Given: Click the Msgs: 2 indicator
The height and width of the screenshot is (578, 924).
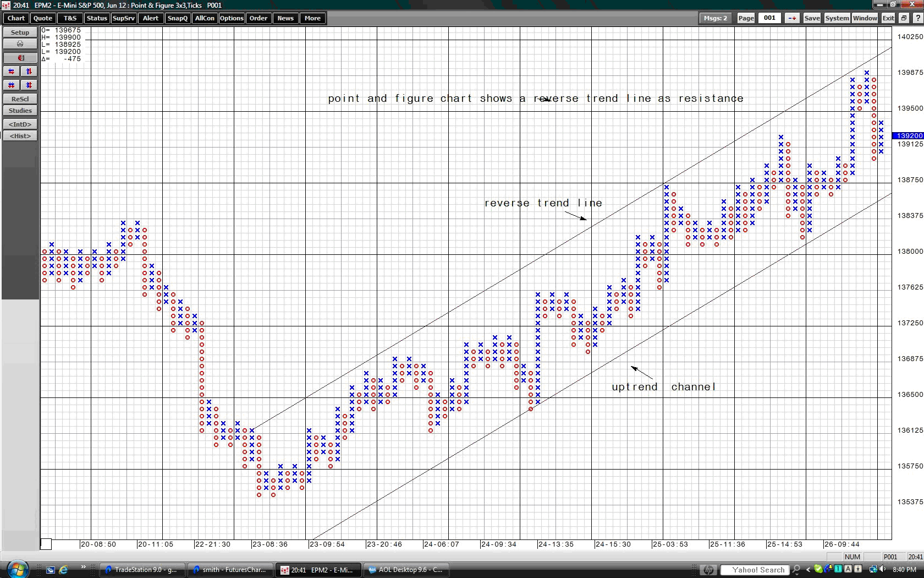Looking at the screenshot, I should pyautogui.click(x=716, y=18).
